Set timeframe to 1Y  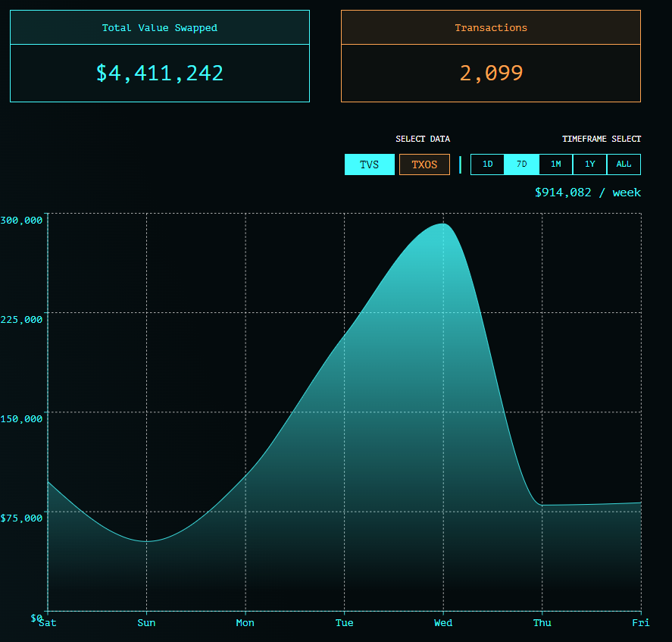point(589,164)
